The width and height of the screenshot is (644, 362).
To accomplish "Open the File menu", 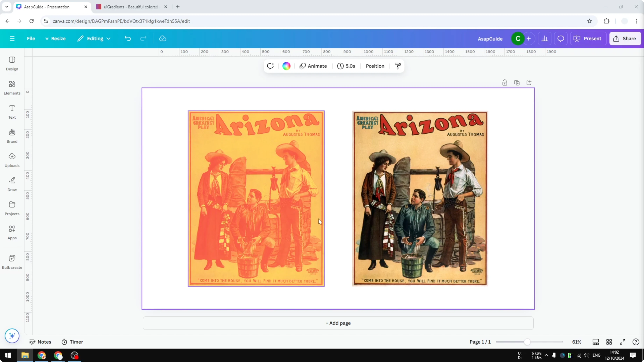I will click(31, 38).
